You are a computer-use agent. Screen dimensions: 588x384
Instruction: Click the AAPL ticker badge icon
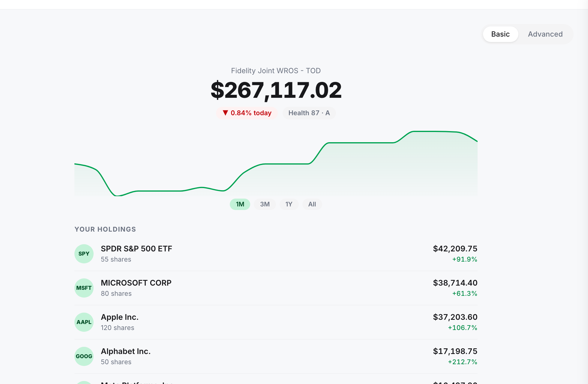pos(84,322)
